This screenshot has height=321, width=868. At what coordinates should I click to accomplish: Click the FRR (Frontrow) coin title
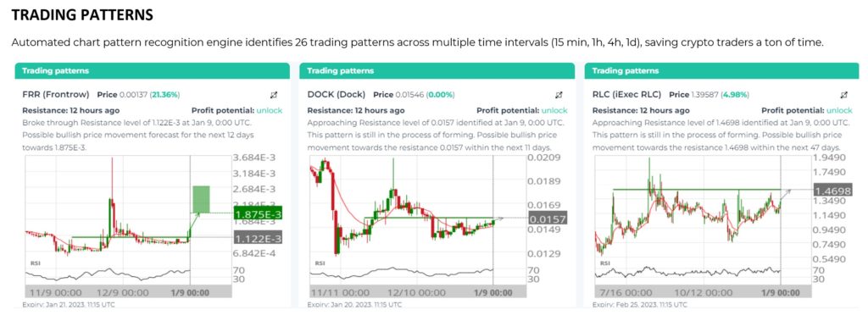[55, 95]
